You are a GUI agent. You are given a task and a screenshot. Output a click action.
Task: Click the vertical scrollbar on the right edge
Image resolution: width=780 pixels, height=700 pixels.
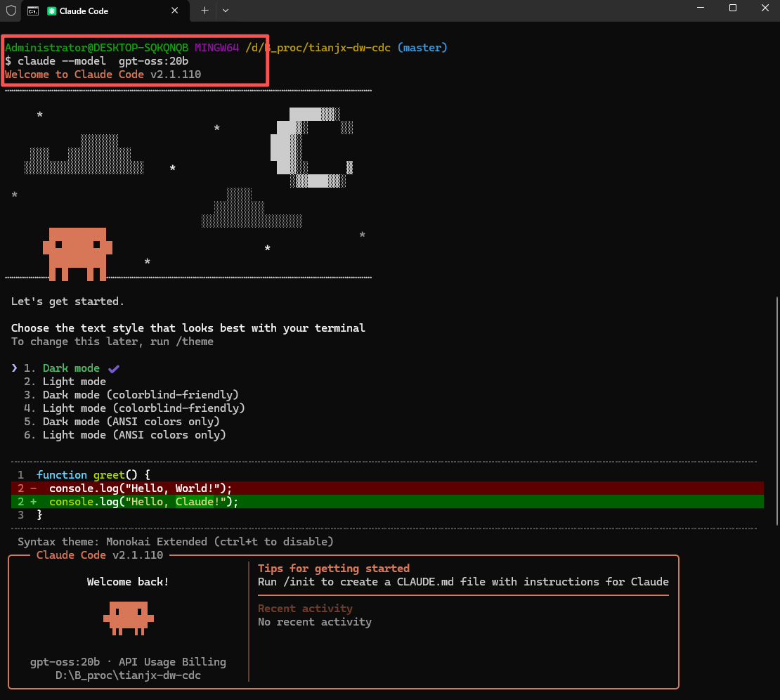(x=777, y=410)
